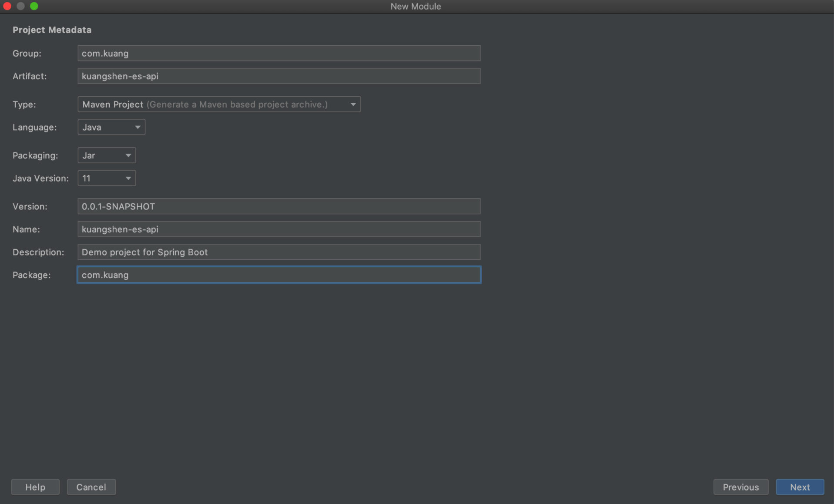This screenshot has height=504, width=834.
Task: Click the Group input field
Action: tap(279, 53)
